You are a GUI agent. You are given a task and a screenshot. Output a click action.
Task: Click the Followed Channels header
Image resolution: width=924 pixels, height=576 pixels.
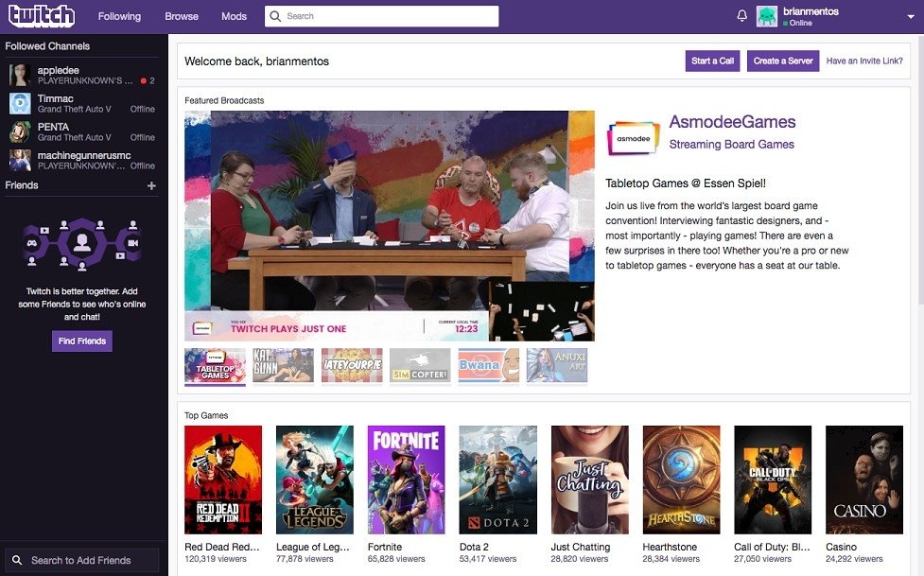(47, 46)
